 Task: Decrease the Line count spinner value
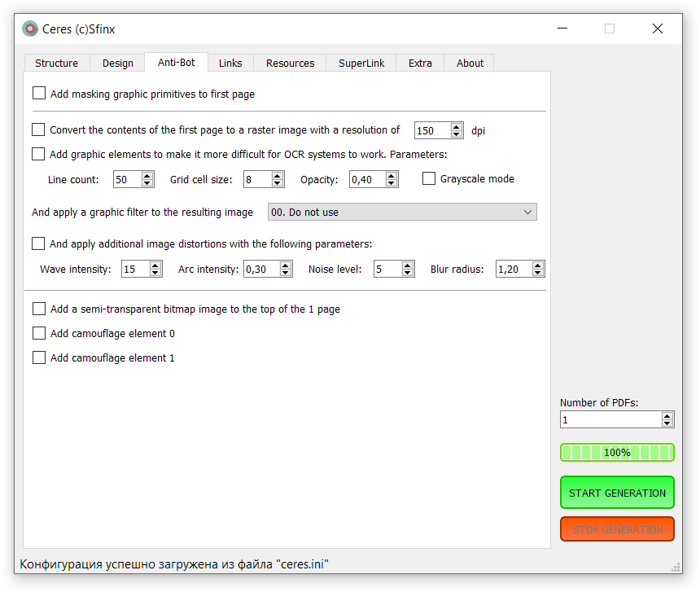147,183
